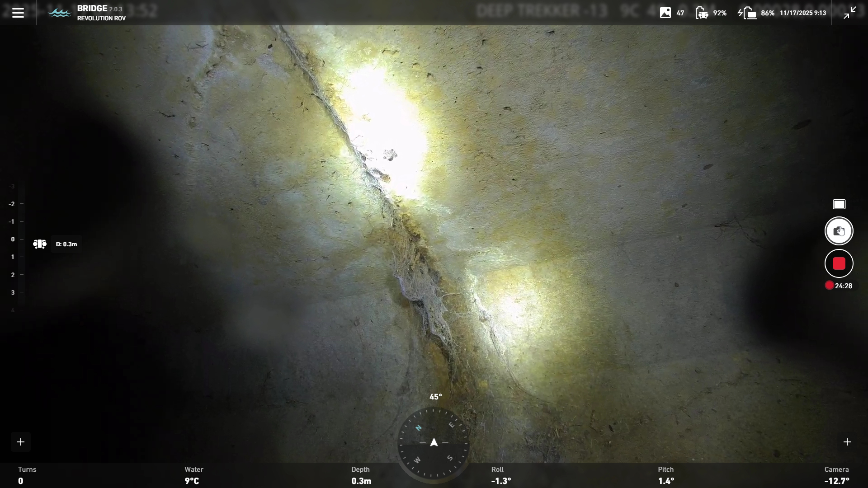Stop the video recording
868x488 pixels.
839,263
